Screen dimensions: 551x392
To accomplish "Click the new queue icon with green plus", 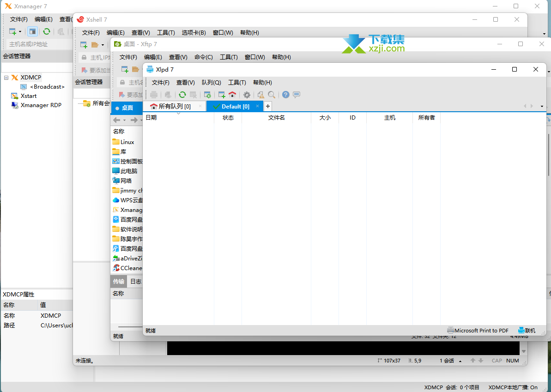I will (x=222, y=95).
